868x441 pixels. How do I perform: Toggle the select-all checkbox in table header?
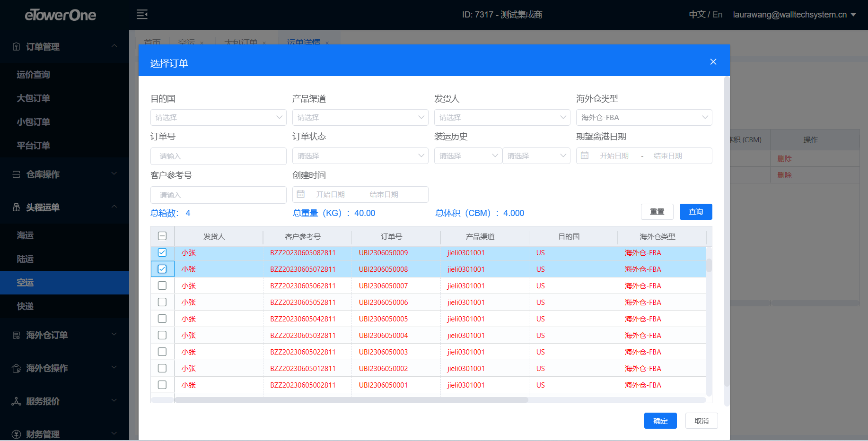[x=162, y=236]
